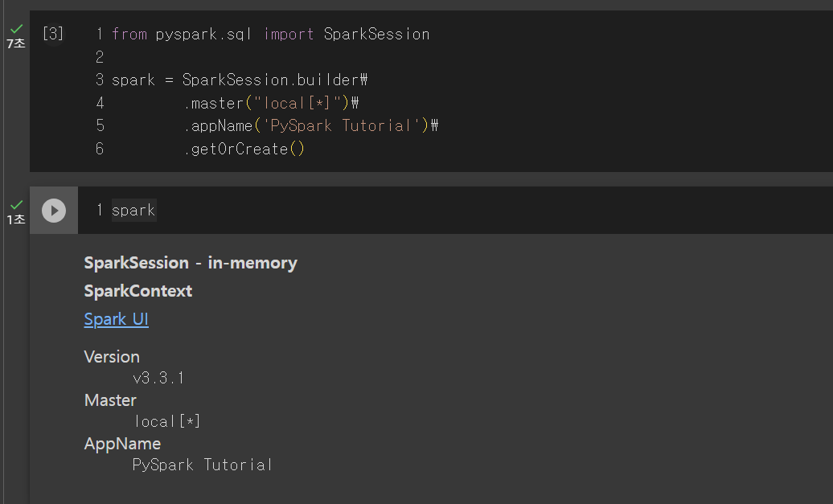Click code line 'from pyspark.sql import SparkSession'
The width and height of the screenshot is (833, 504).
(x=270, y=34)
